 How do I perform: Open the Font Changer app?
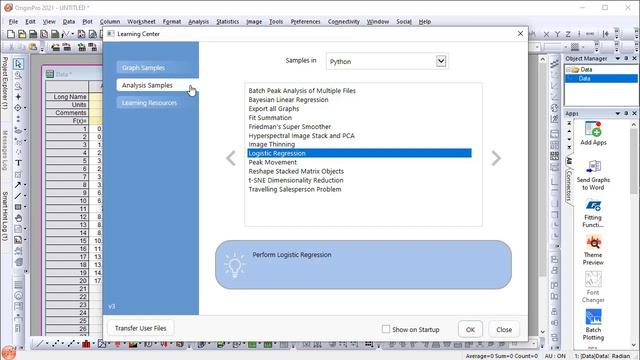pos(593,288)
